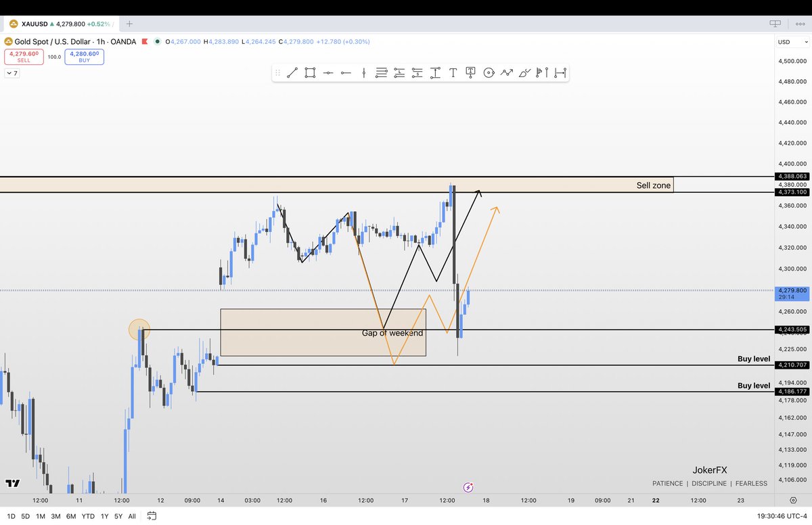Select the 6M time range
Viewport: 812px width, 525px height.
[71, 516]
